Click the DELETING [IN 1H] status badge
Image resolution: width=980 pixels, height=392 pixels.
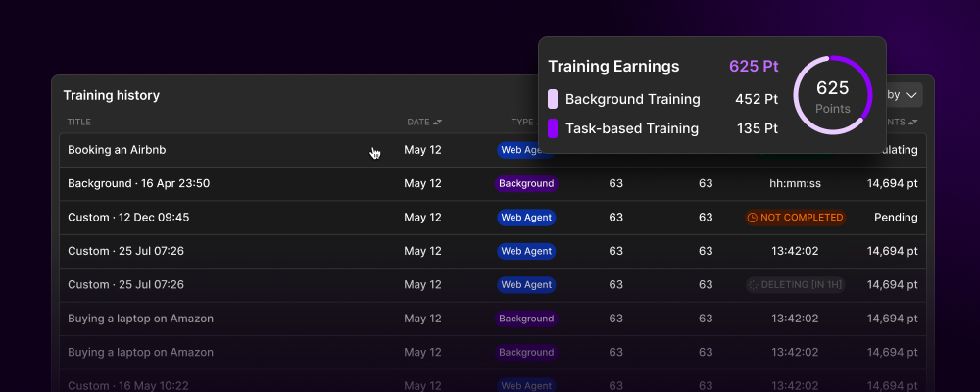(796, 285)
